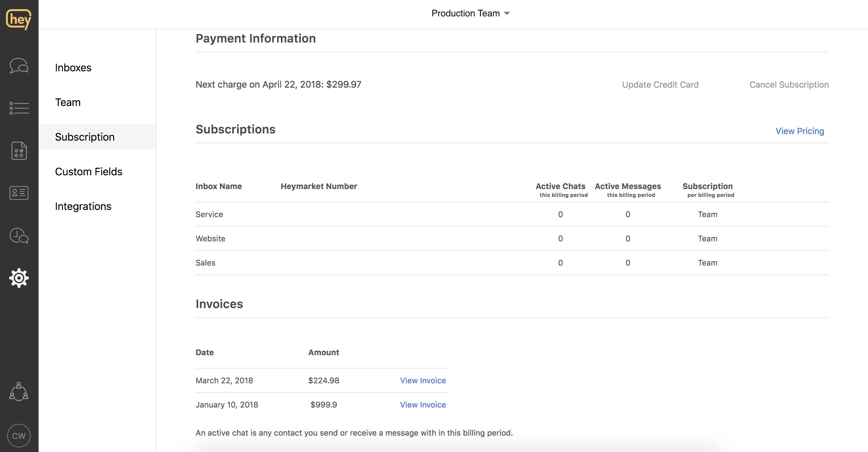The width and height of the screenshot is (868, 452).
Task: Click the Service inbox row name
Action: [x=209, y=214]
